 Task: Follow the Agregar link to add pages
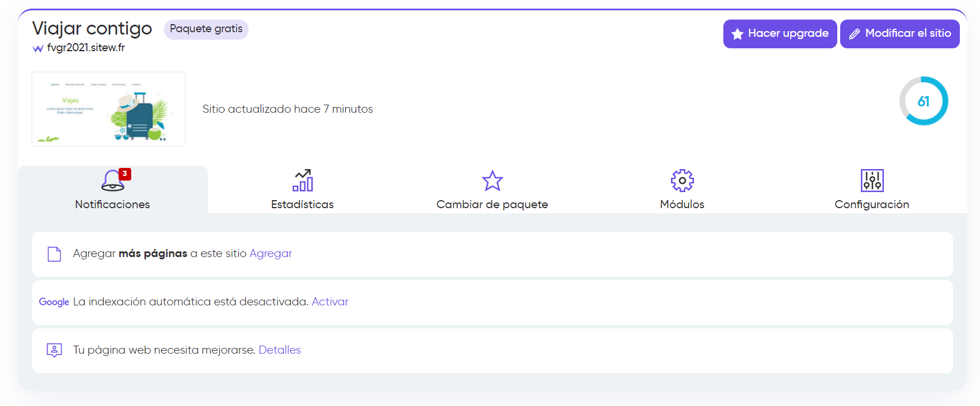[270, 254]
